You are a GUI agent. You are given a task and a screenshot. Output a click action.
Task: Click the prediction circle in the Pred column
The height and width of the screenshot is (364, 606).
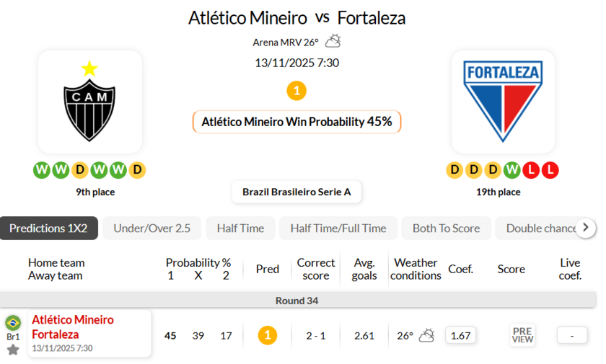click(268, 335)
